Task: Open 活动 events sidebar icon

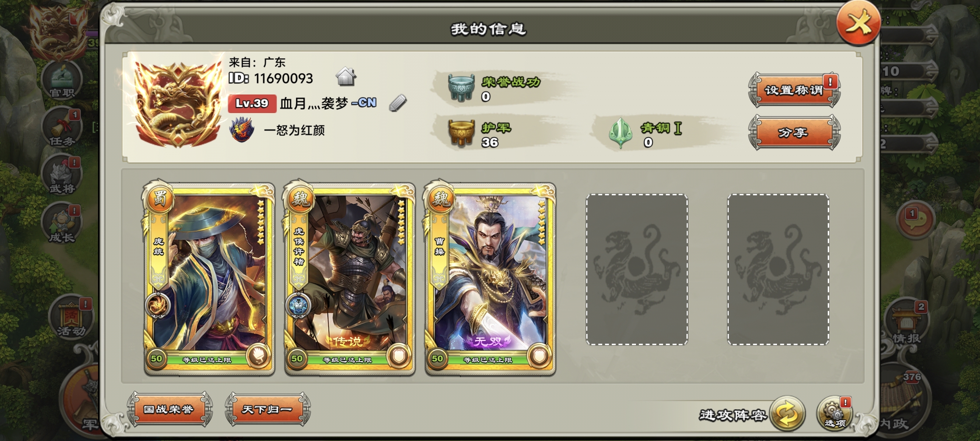Action: 71,317
